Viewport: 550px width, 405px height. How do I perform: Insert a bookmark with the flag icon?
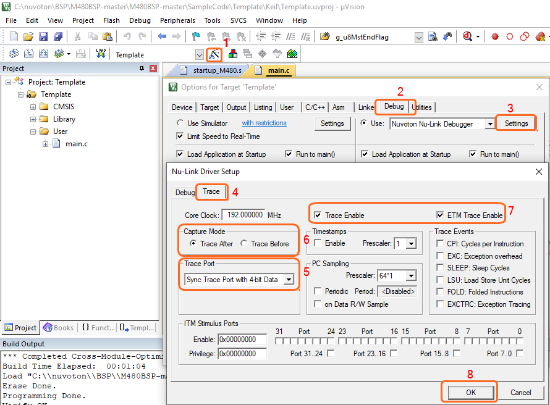click(x=196, y=36)
